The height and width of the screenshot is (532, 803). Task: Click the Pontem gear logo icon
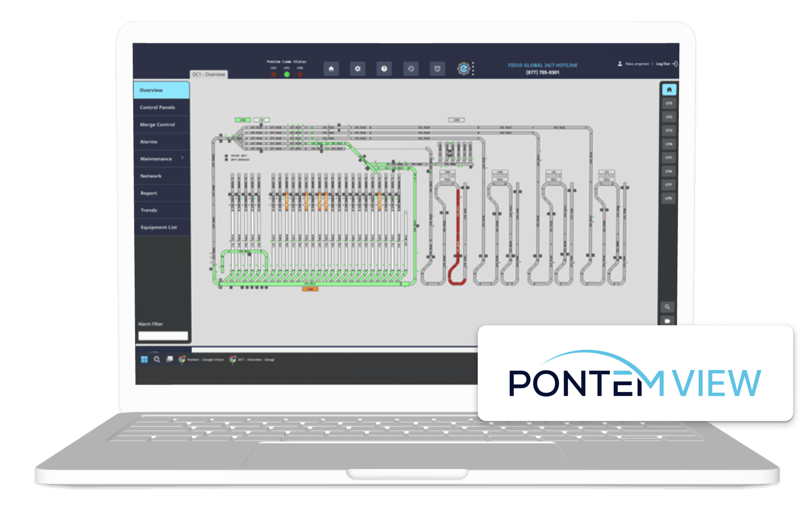[x=463, y=69]
